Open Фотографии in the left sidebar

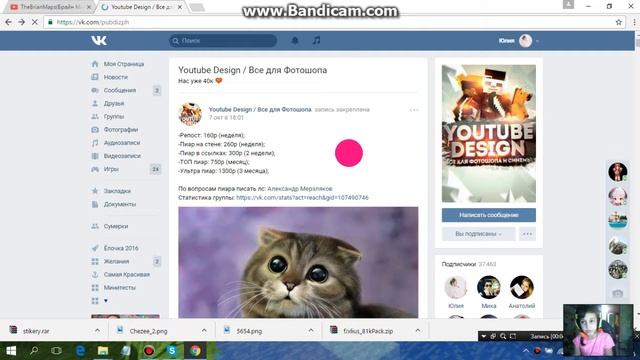click(121, 129)
